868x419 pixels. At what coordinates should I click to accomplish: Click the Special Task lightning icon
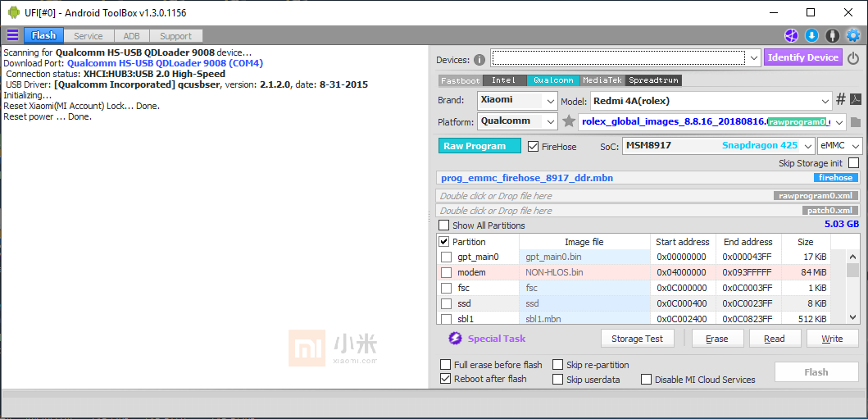pos(455,338)
